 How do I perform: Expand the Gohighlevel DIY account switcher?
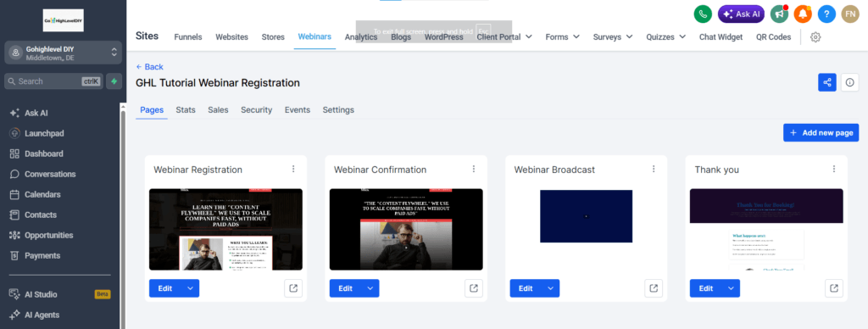tap(63, 53)
